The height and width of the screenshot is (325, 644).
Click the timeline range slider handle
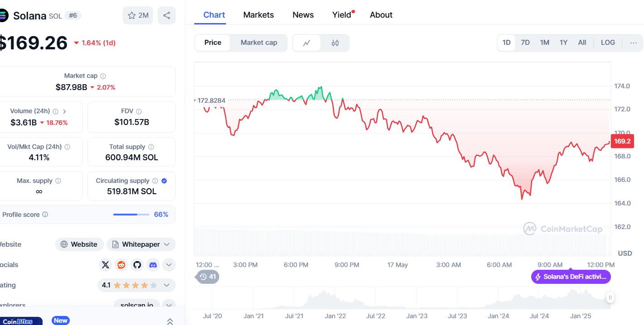pyautogui.click(x=610, y=298)
